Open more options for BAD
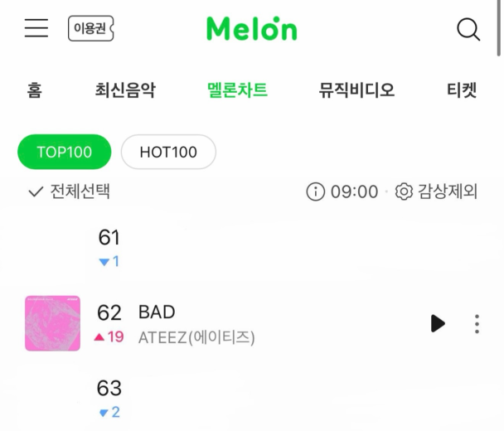 coord(477,323)
